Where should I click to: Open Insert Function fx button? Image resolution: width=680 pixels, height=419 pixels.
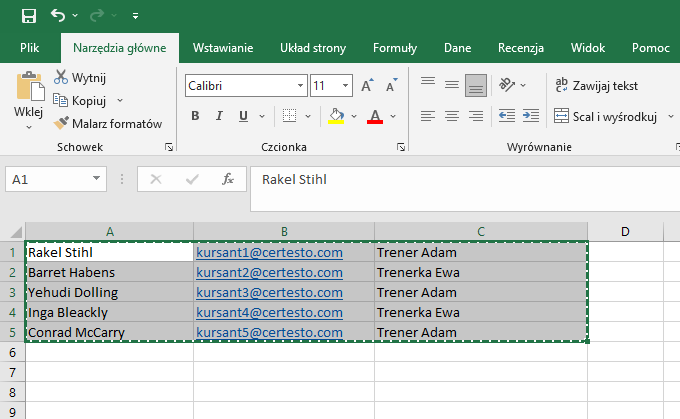(x=228, y=179)
